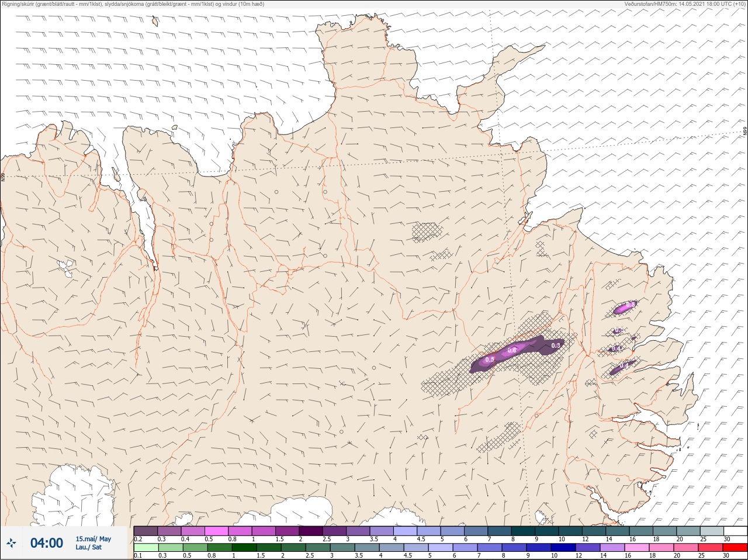Select the pale green first swatch in lower legend

coord(146,548)
